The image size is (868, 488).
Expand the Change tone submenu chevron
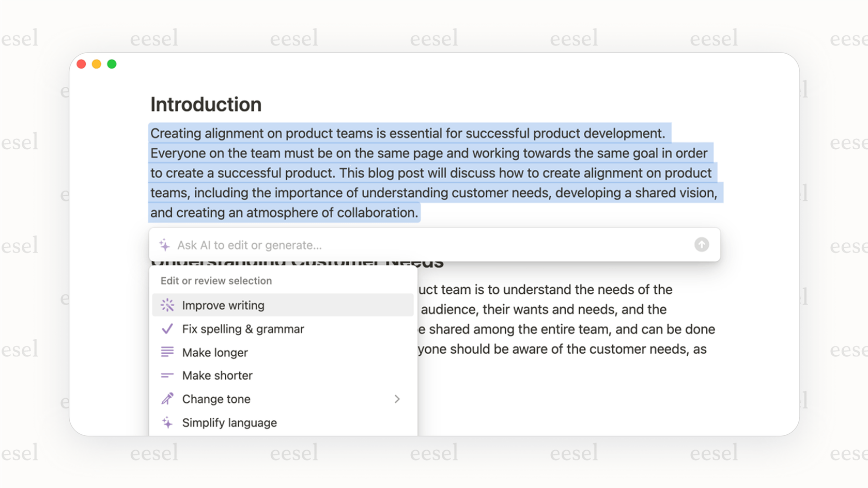tap(397, 399)
